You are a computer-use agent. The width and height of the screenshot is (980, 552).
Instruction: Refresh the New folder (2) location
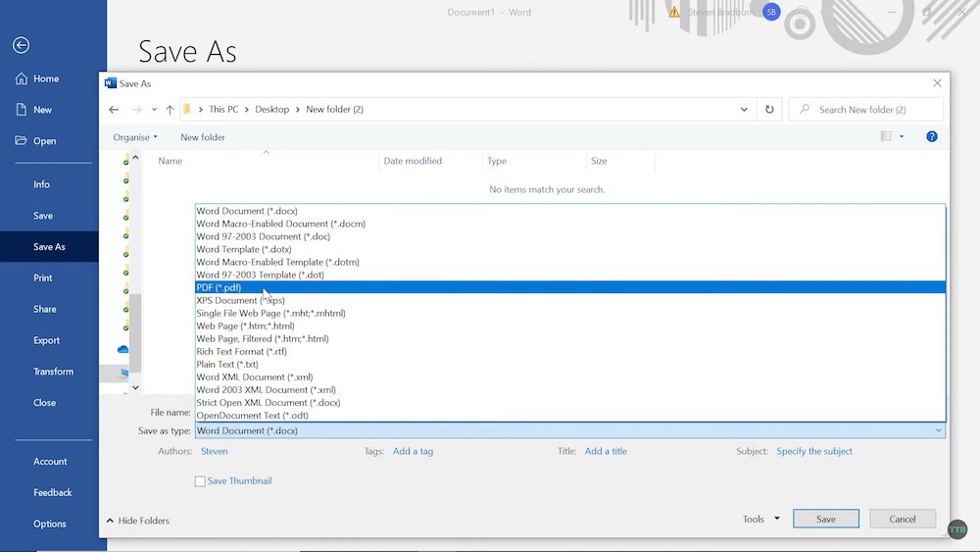point(769,110)
